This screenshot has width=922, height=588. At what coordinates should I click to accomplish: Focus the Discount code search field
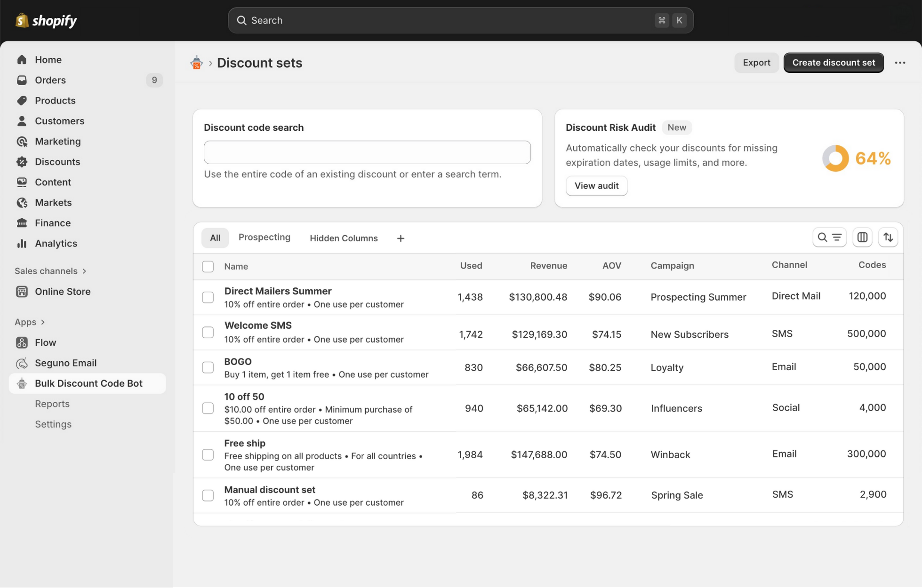tap(367, 152)
